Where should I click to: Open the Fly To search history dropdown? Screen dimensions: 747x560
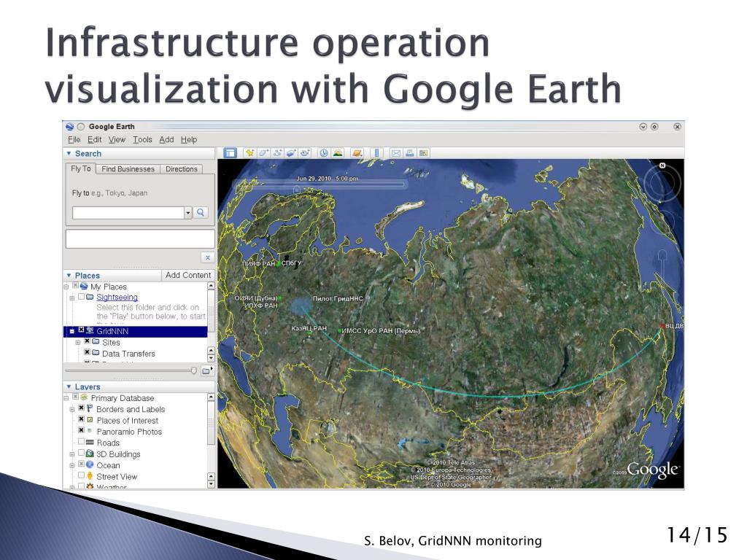(x=188, y=212)
